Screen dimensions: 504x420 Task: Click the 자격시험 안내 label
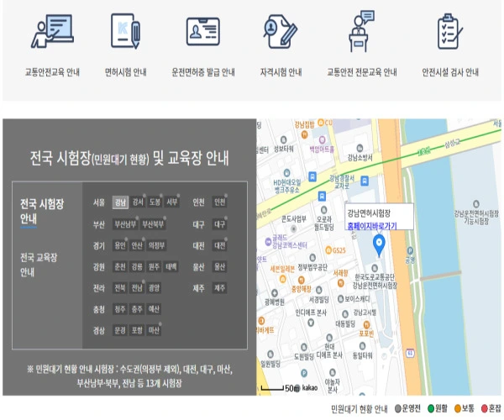[281, 72]
